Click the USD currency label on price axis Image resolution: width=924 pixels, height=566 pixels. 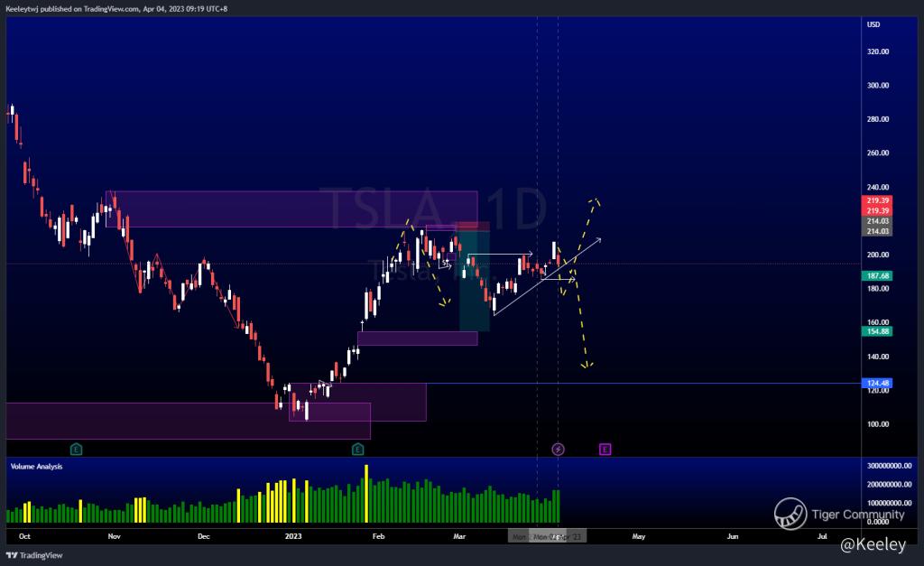tap(873, 24)
